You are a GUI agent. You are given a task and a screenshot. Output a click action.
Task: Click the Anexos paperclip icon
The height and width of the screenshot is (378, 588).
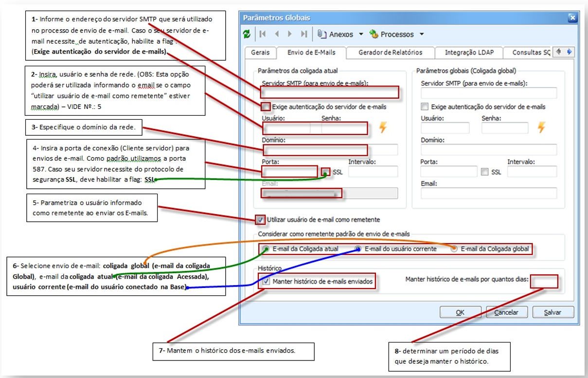(x=321, y=34)
